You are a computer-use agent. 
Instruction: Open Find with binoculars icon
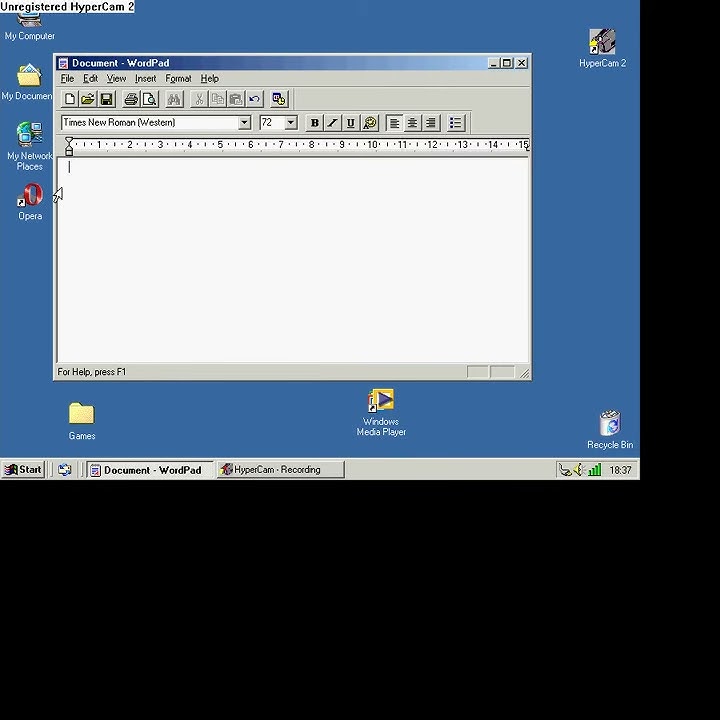click(174, 99)
